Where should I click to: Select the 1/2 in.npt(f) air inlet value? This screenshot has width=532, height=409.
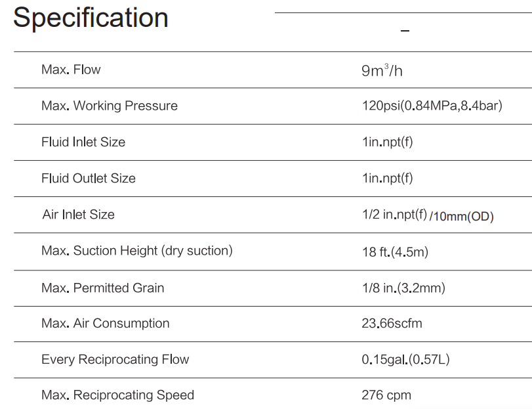394,215
